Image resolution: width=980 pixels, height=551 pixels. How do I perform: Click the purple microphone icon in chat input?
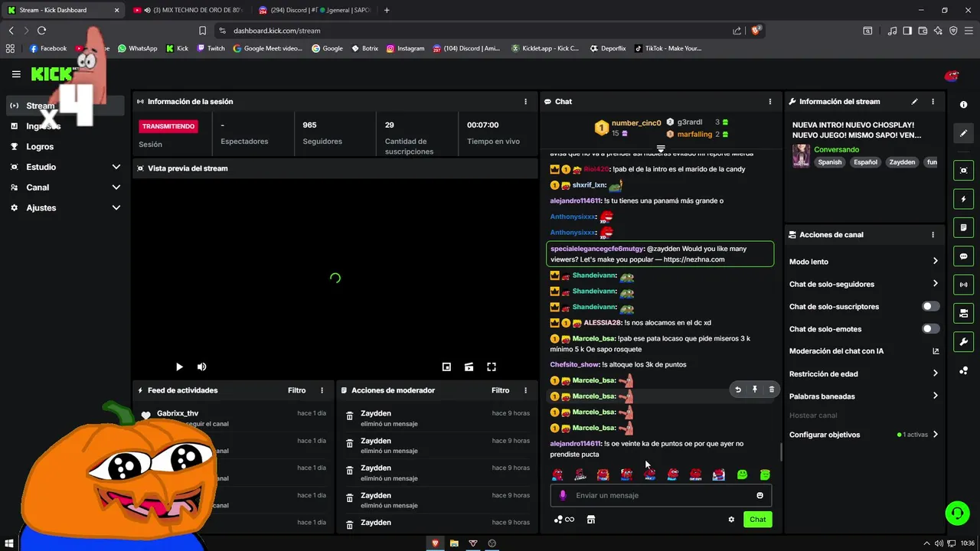tap(563, 495)
